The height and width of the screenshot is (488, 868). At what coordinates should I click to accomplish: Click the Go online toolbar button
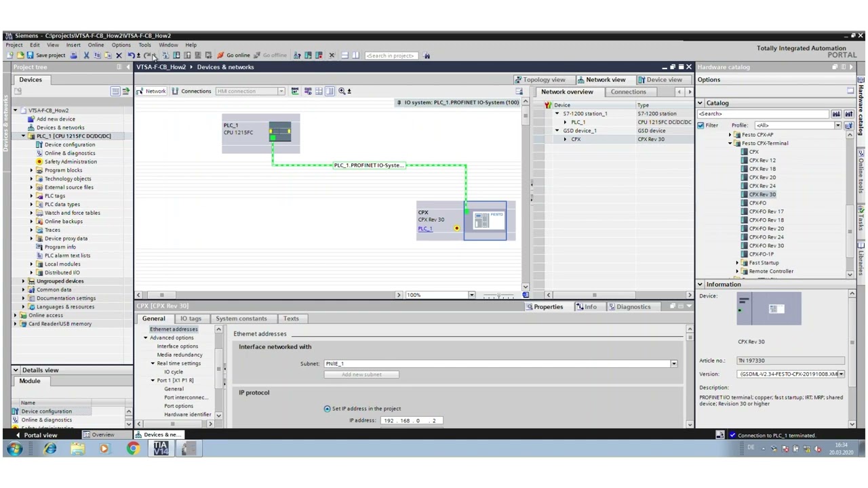pos(233,56)
